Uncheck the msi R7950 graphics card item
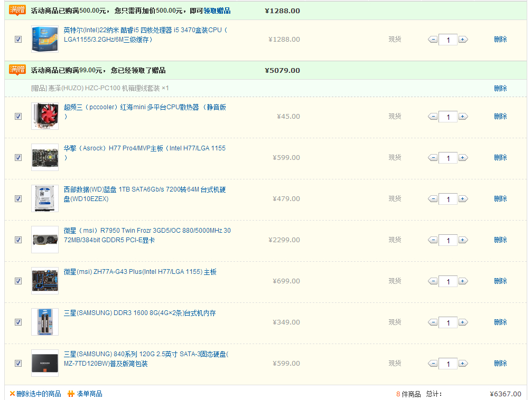 pos(18,240)
